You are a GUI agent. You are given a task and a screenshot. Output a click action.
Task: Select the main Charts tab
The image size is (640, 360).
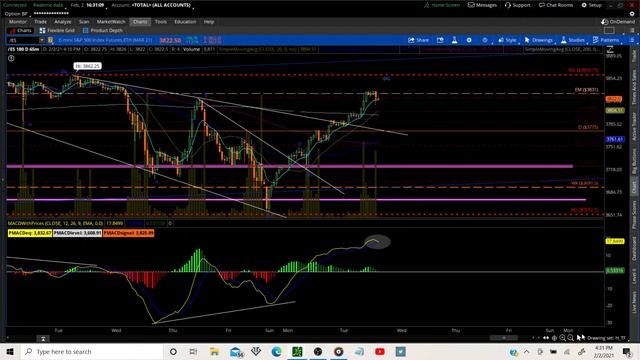140,22
